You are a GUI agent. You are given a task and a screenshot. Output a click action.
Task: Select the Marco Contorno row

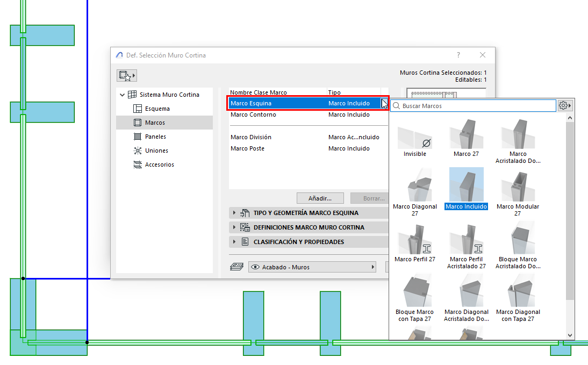[x=308, y=114]
